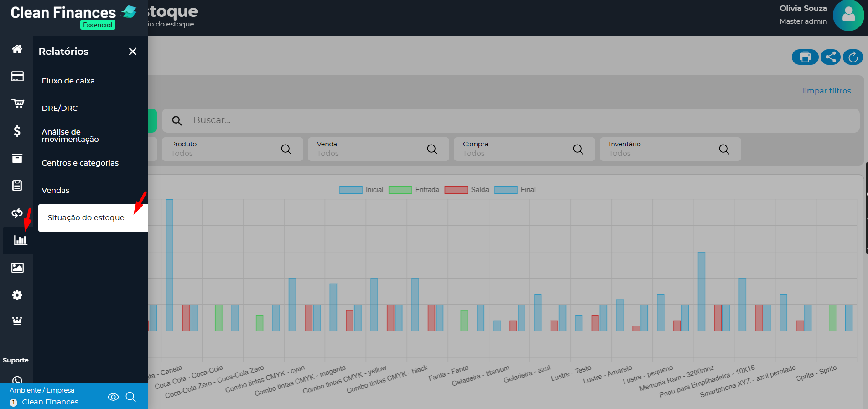This screenshot has width=868, height=409.
Task: Click the dollar sign finance icon
Action: tap(17, 131)
